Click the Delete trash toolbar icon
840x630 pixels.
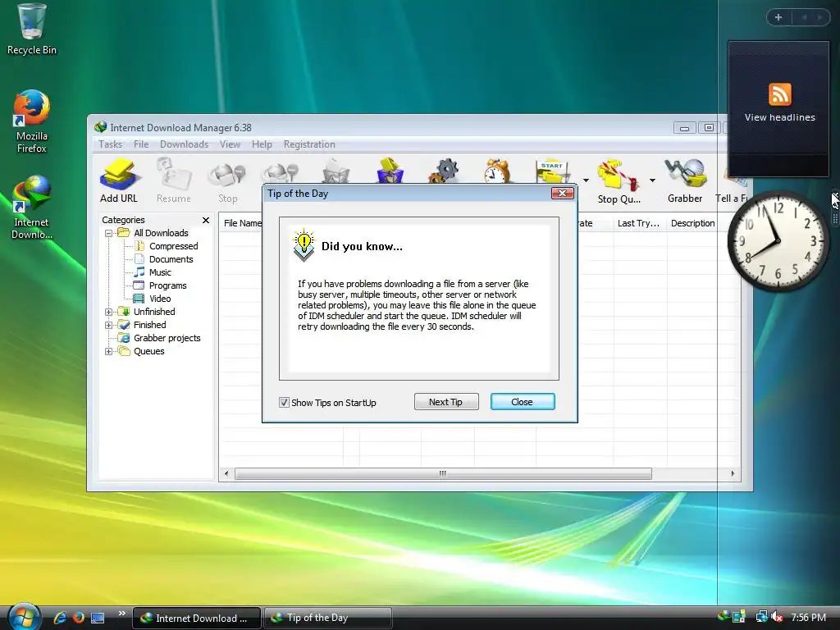point(336,171)
